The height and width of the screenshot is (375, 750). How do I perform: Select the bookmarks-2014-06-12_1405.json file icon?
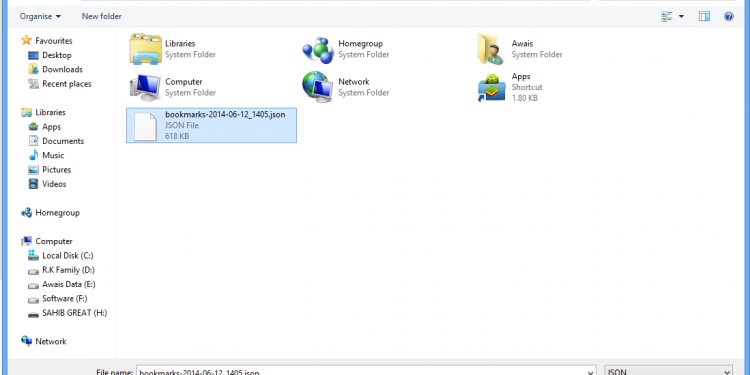(145, 126)
